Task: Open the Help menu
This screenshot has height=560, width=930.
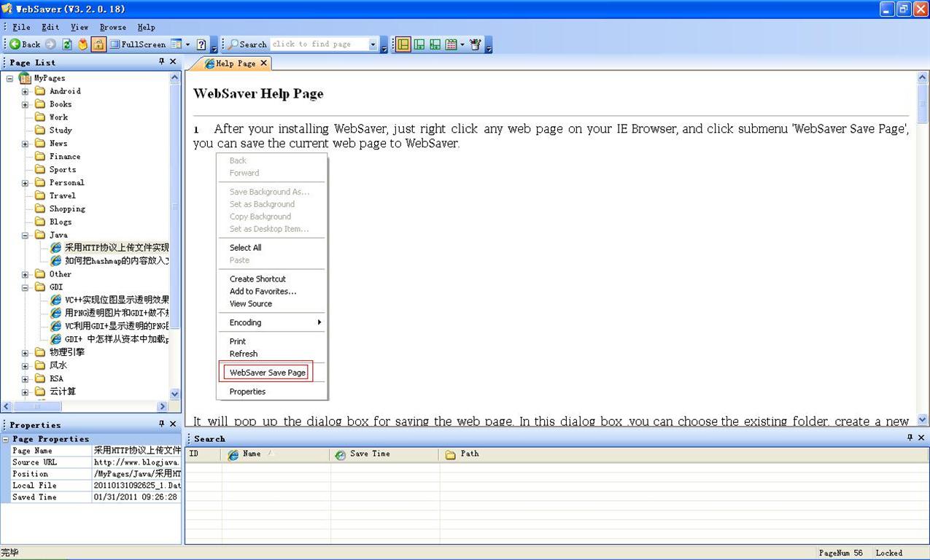Action: (x=146, y=27)
